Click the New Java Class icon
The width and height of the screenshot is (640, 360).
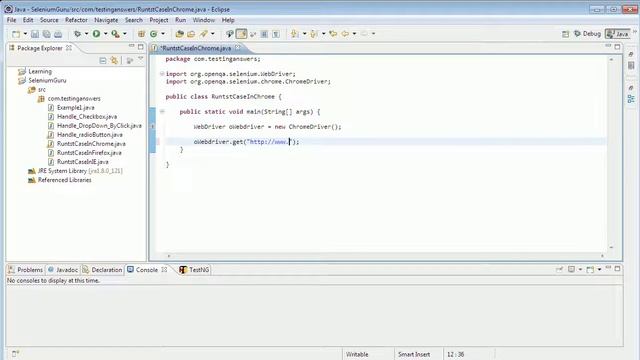[153, 34]
